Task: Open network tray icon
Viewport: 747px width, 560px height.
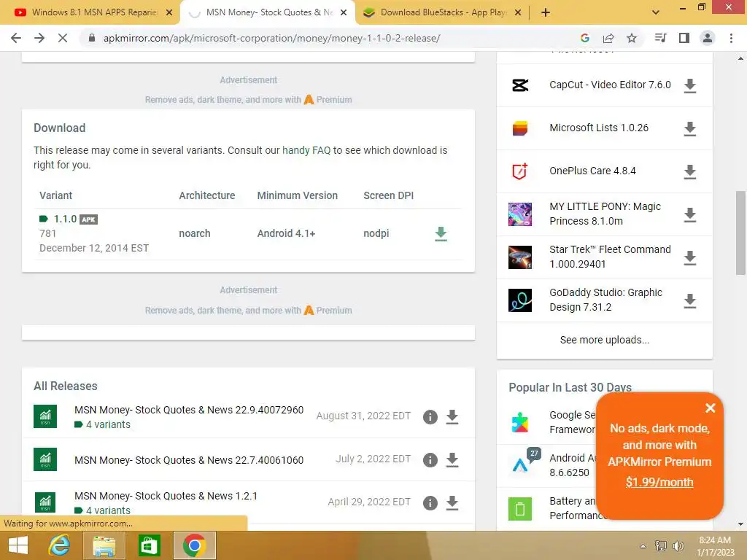Action: (x=660, y=545)
